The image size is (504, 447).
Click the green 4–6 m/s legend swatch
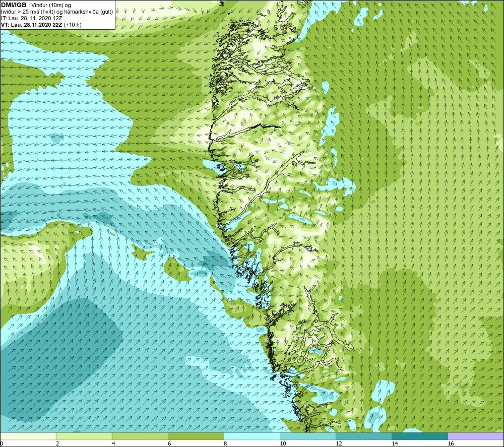[x=140, y=436]
